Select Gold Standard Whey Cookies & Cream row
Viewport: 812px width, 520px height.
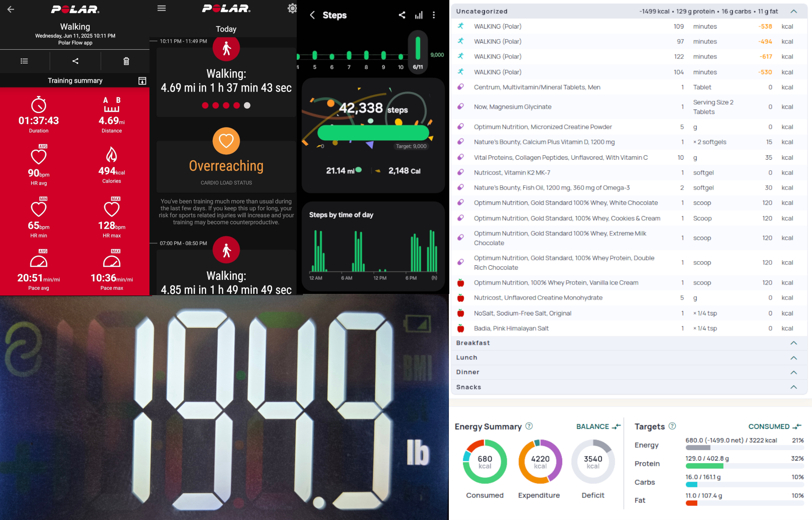[629, 218]
